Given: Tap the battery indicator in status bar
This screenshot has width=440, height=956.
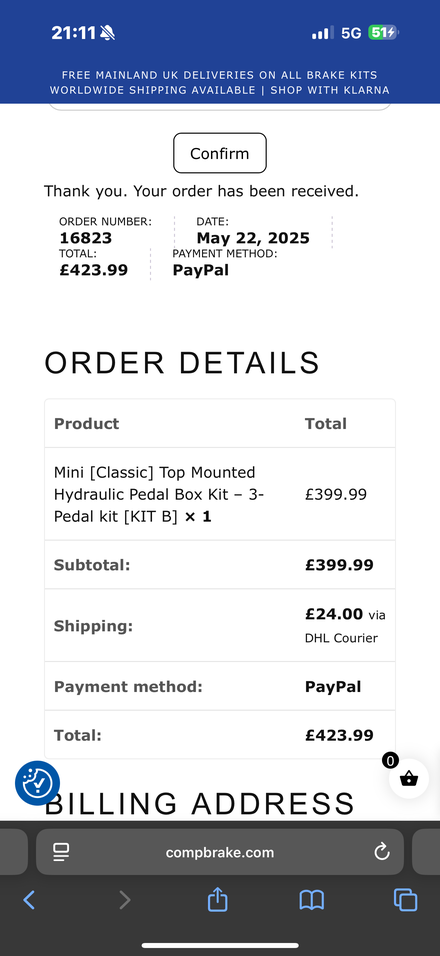Looking at the screenshot, I should 383,32.
